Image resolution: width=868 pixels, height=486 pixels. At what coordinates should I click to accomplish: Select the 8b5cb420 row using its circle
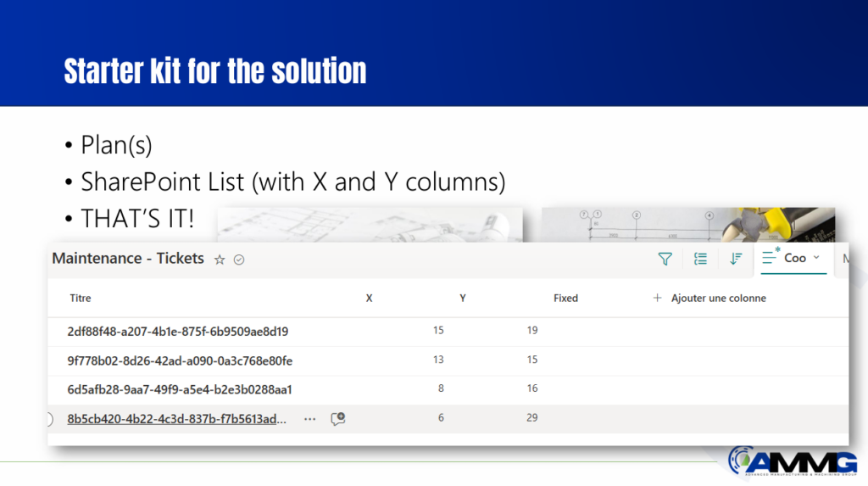coord(49,418)
